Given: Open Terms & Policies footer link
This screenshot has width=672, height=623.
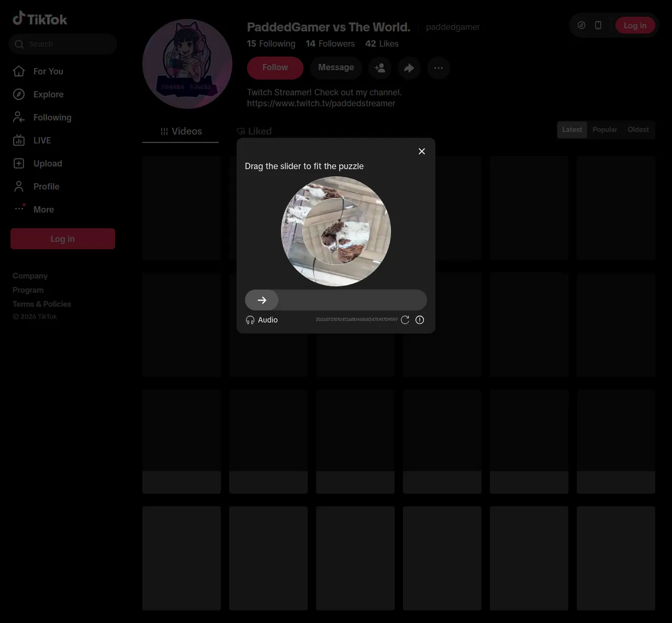Looking at the screenshot, I should coord(42,304).
